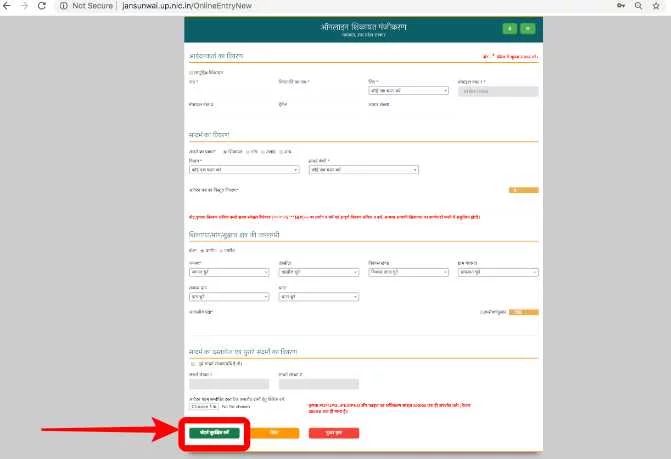Image resolution: width=671 pixels, height=459 pixels.
Task: Tick the previous reference available checkbox
Action: click(x=193, y=364)
